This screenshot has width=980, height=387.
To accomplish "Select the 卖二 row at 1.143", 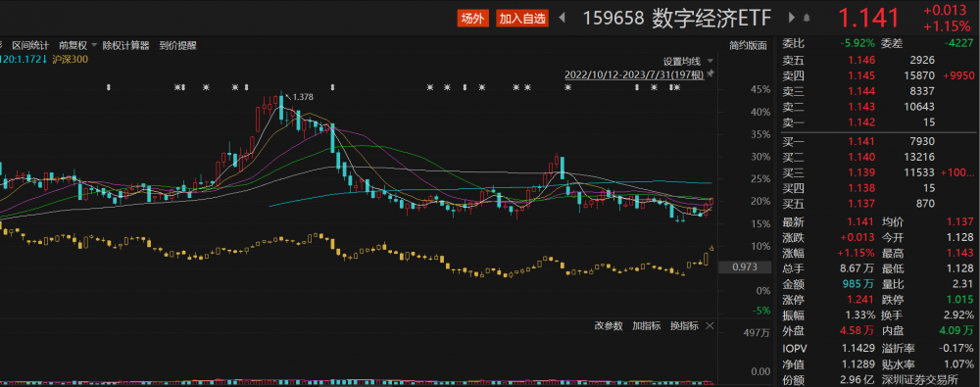I will coord(878,107).
